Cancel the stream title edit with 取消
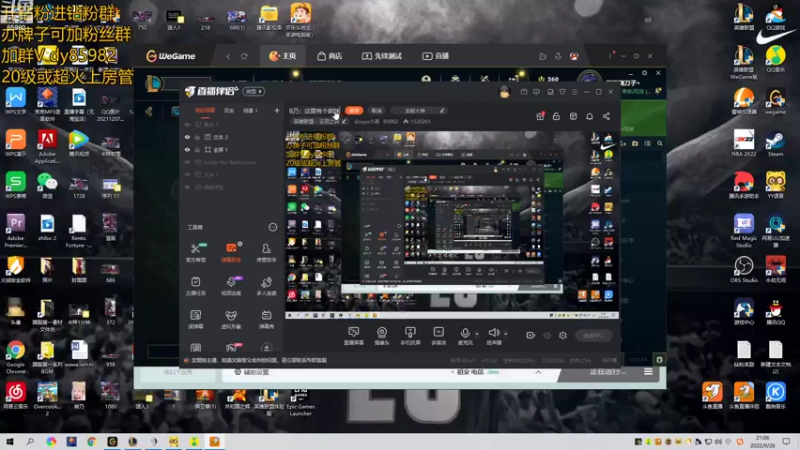This screenshot has height=450, width=800. (x=377, y=110)
